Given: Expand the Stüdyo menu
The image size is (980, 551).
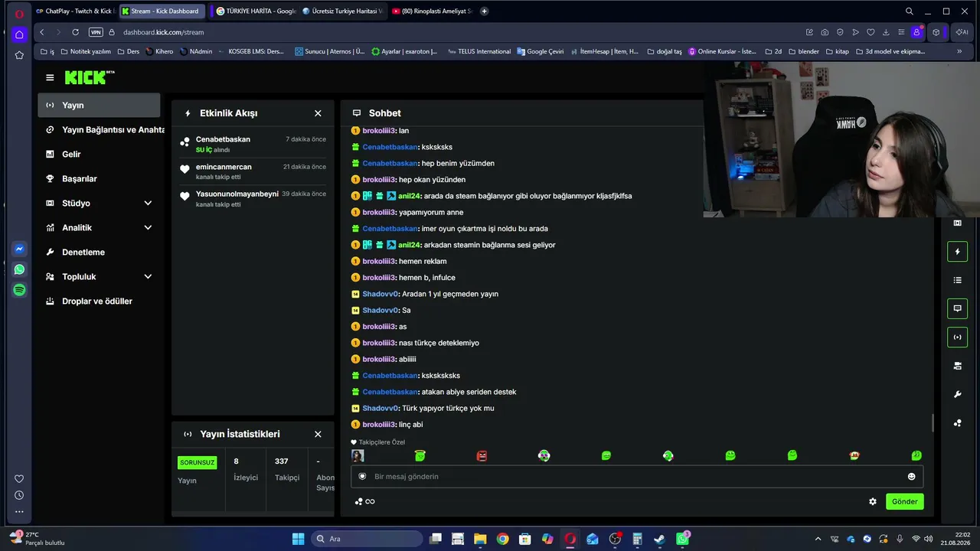Looking at the screenshot, I should (x=148, y=203).
